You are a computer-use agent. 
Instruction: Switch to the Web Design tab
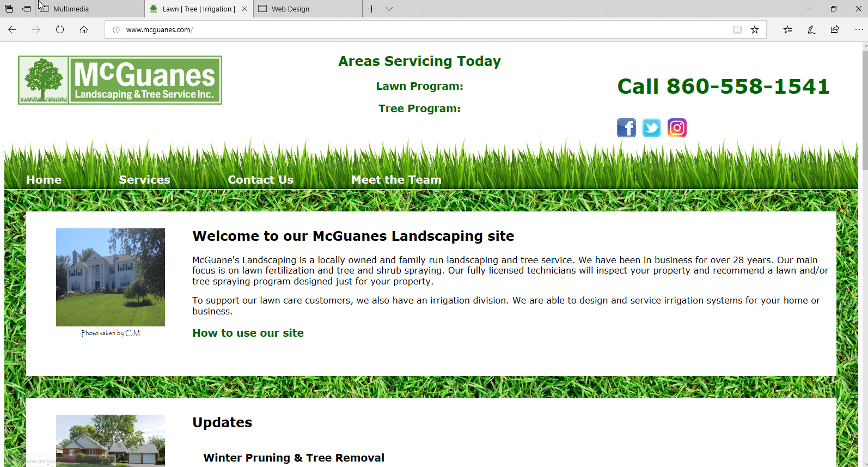(308, 9)
